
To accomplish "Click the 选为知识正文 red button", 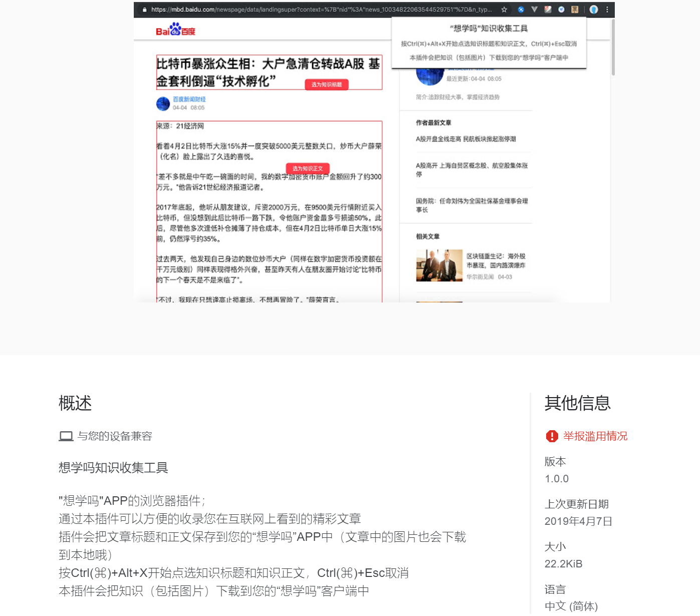I will tap(308, 168).
